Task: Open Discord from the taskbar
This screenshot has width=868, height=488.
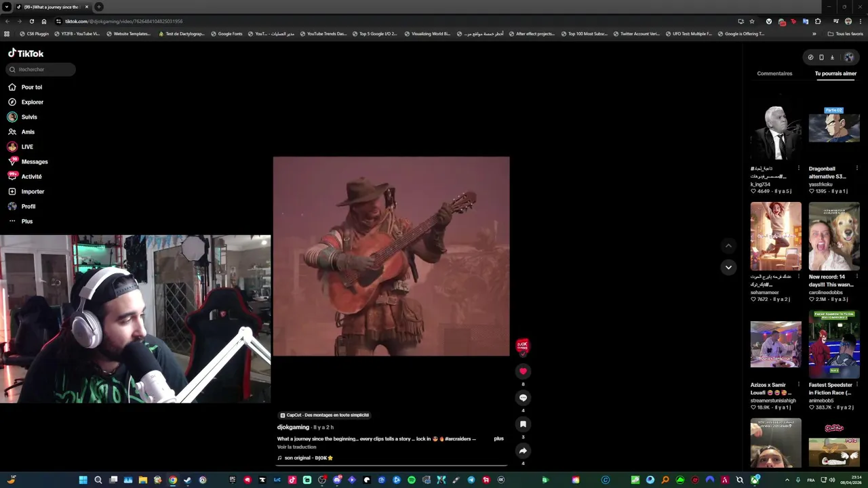Action: click(x=337, y=480)
